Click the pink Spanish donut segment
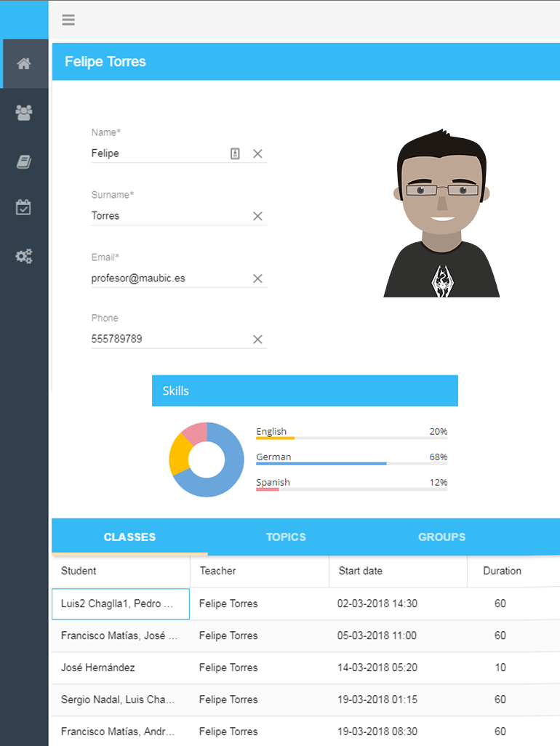Screen dimensions: 560x746 pos(196,433)
